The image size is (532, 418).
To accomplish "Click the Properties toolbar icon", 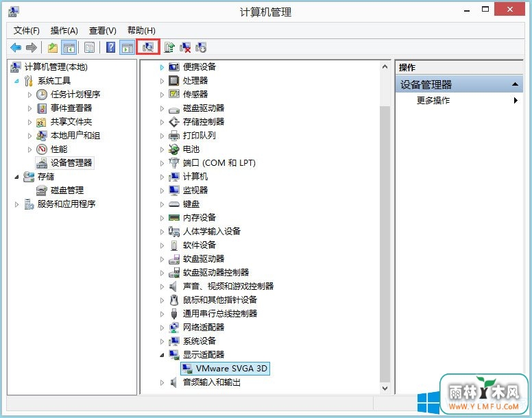I will pos(89,47).
